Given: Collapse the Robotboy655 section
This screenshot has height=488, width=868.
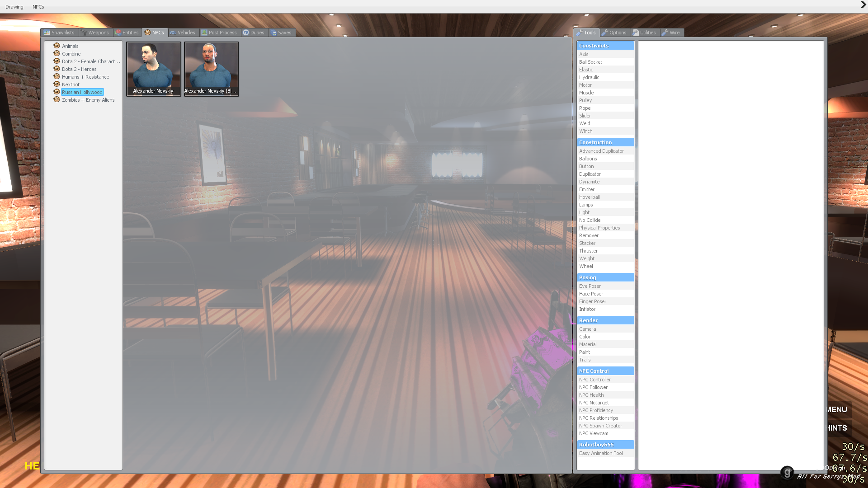Looking at the screenshot, I should point(605,445).
